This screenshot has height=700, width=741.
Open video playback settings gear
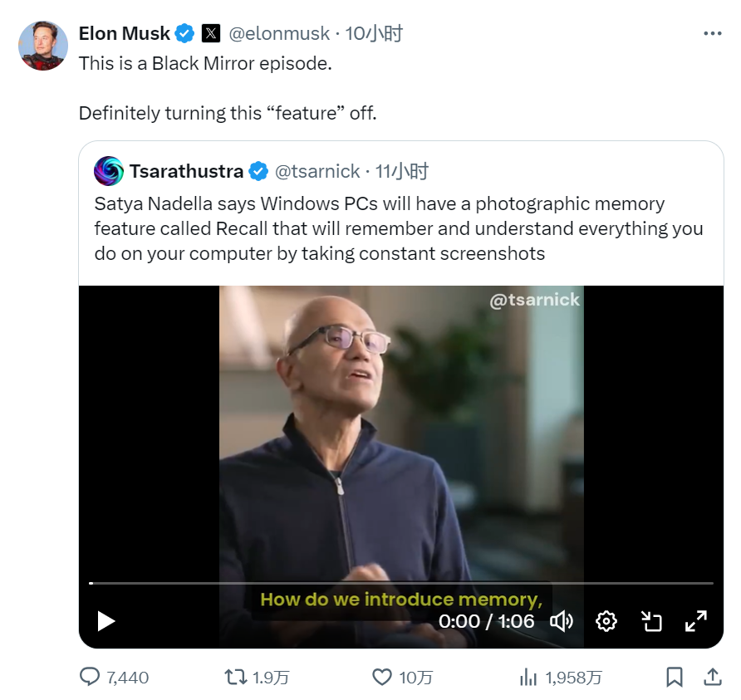pos(606,621)
